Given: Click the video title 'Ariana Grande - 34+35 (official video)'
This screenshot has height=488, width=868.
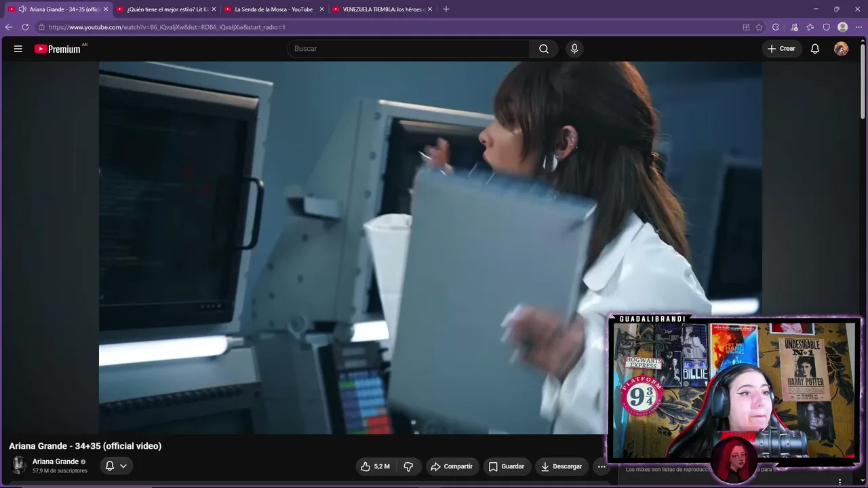Looking at the screenshot, I should click(85, 446).
